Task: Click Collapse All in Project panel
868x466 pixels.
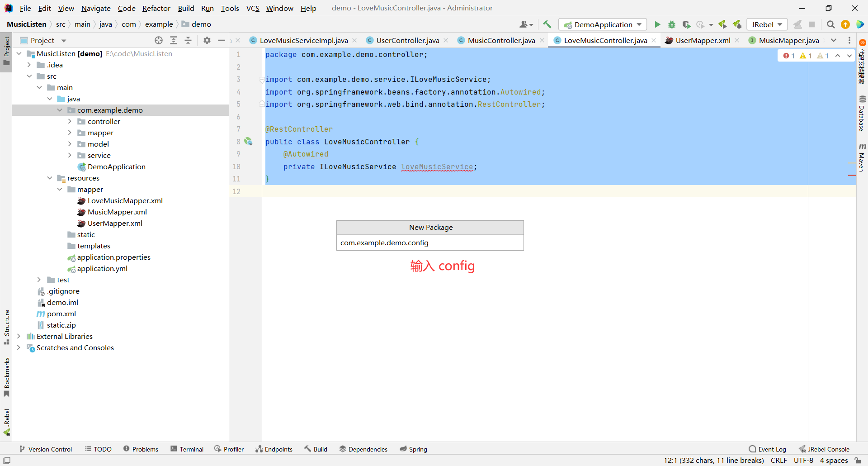Action: 188,40
